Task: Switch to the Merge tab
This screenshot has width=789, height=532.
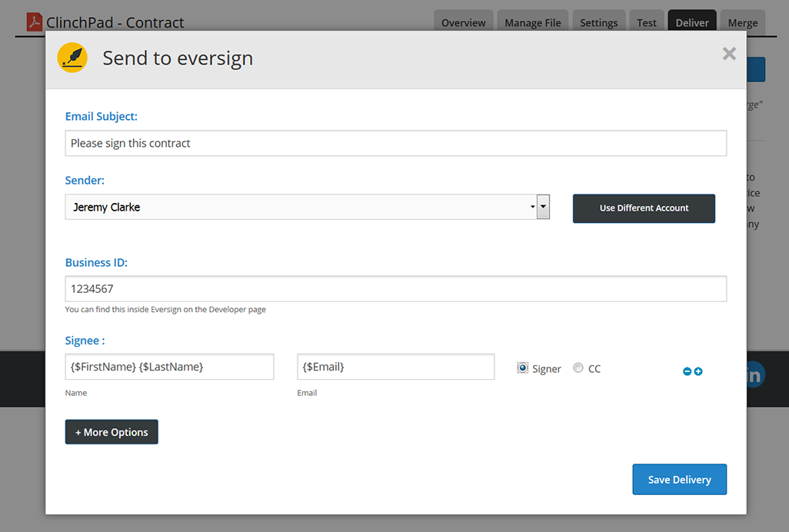Action: pos(742,22)
